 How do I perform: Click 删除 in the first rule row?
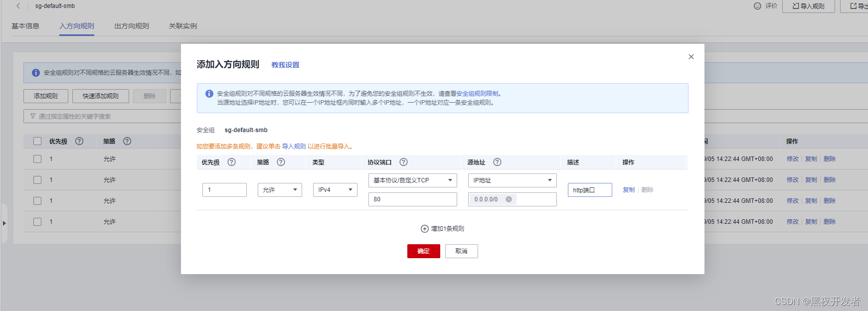pos(830,159)
